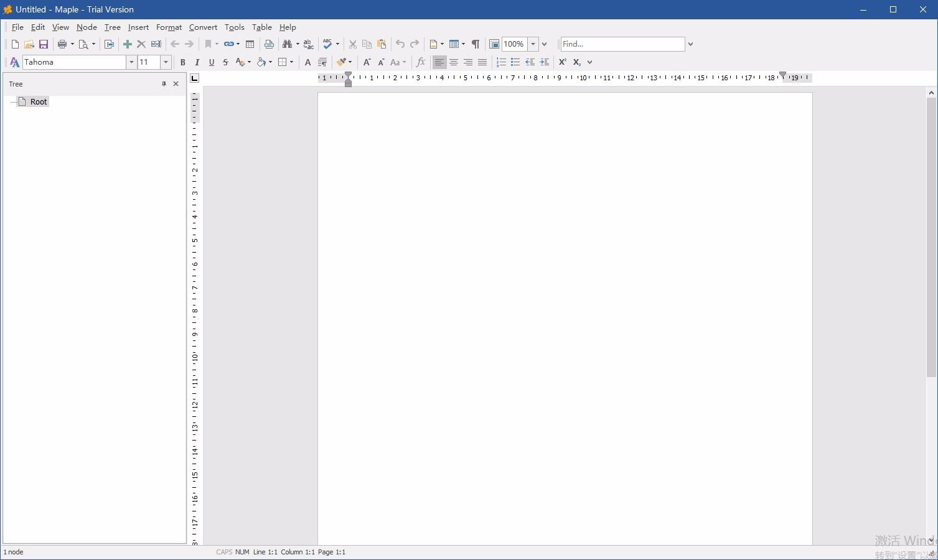Expand the Find box options chevron

click(690, 44)
